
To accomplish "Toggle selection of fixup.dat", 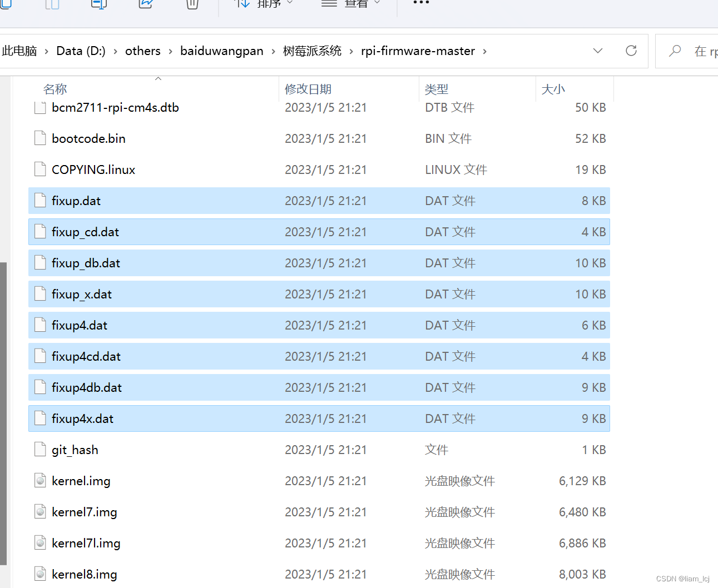I will click(76, 201).
